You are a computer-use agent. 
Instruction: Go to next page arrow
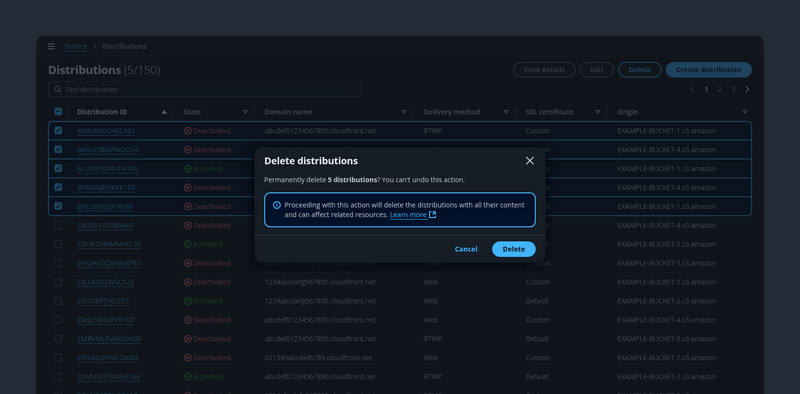(x=747, y=89)
